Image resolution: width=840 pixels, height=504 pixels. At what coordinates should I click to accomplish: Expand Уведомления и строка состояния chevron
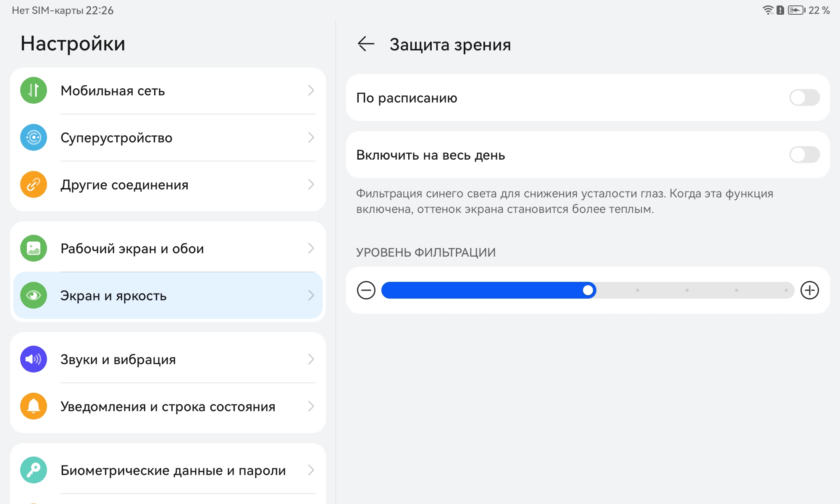(x=311, y=407)
